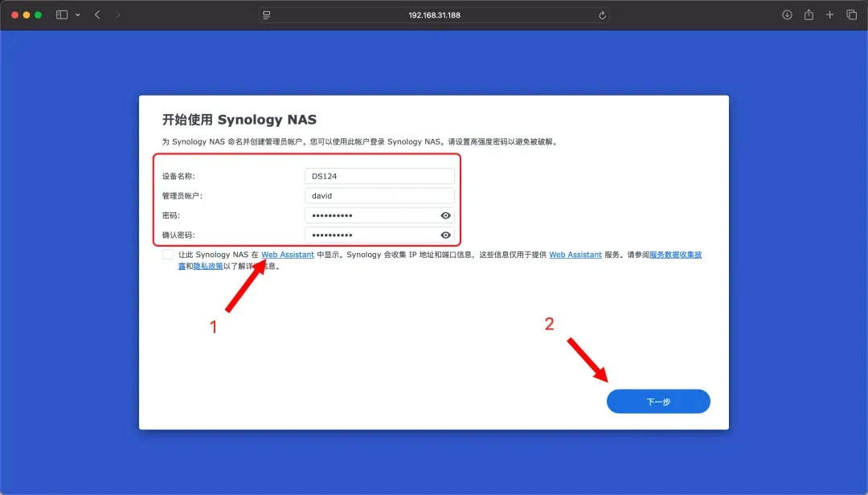
Task: Minimize the window with yellow button
Action: [x=27, y=15]
